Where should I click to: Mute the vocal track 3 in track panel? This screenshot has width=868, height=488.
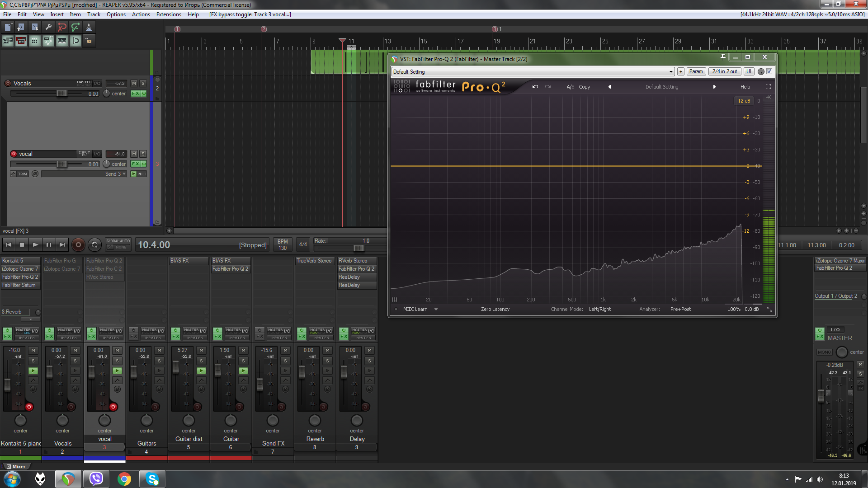tap(134, 154)
